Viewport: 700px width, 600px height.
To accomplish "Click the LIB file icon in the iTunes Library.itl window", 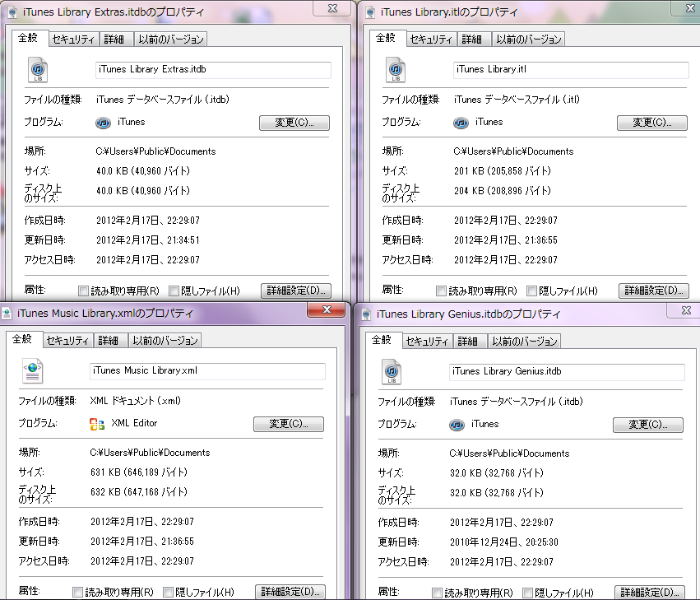I will coord(396,70).
